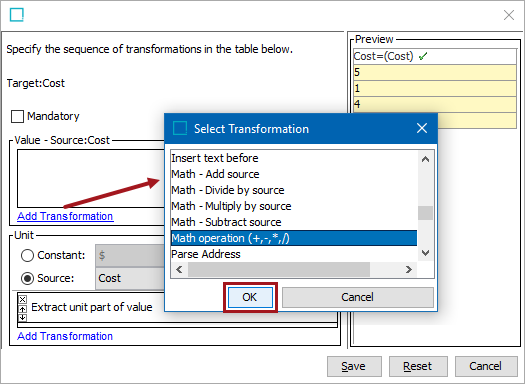Click the main window app icon
Image resolution: width=525 pixels, height=384 pixels.
pyautogui.click(x=16, y=15)
